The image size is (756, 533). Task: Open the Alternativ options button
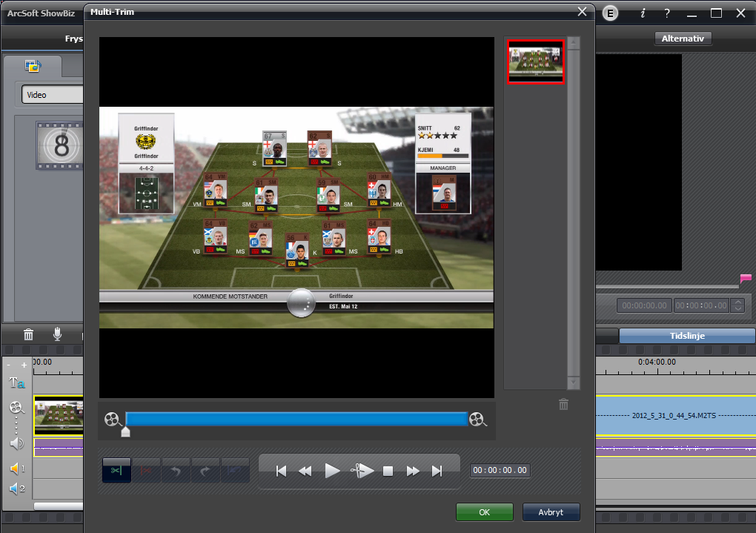tap(683, 39)
